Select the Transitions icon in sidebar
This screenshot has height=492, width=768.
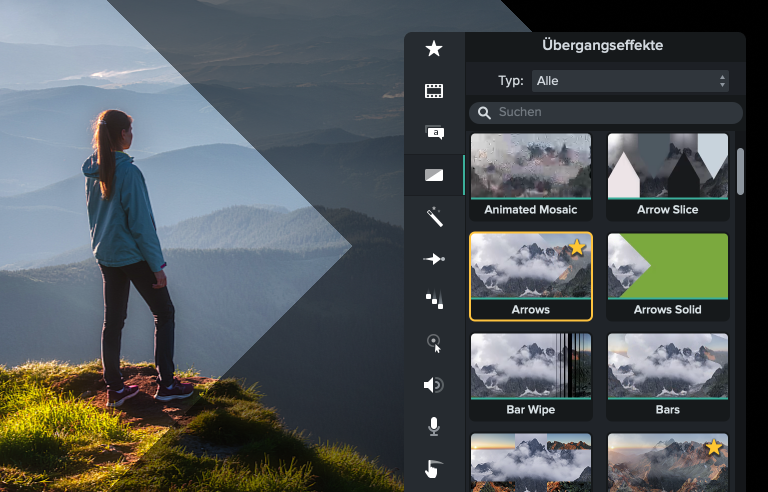434,175
